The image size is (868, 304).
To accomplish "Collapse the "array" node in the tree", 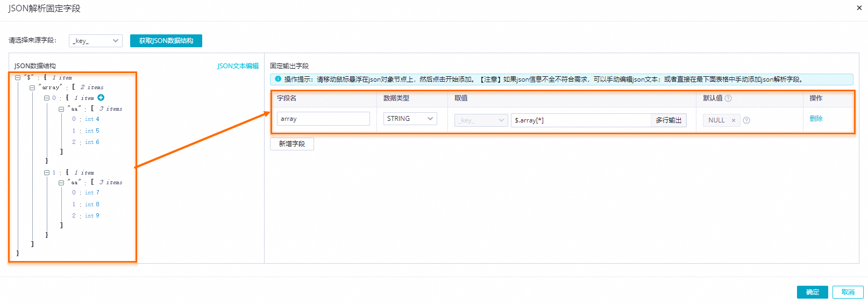I will tap(32, 88).
